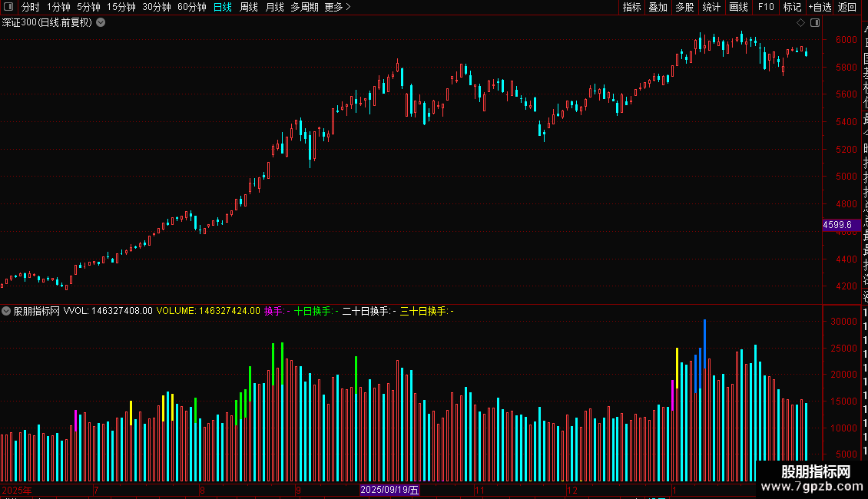Click the 标记 mark button
The image size is (868, 499).
click(x=792, y=7)
